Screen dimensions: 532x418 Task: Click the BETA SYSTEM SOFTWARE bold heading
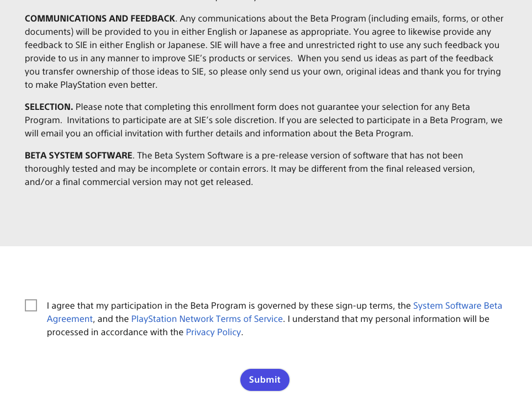tap(78, 155)
